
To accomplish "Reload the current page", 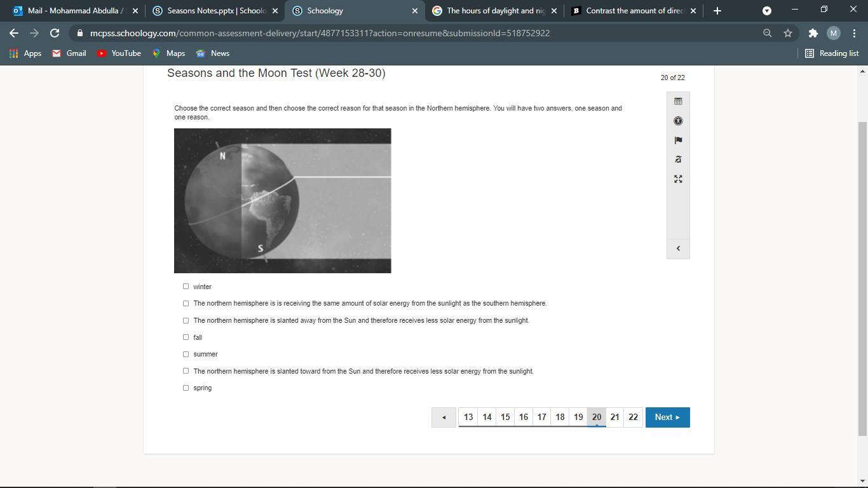I will (55, 33).
